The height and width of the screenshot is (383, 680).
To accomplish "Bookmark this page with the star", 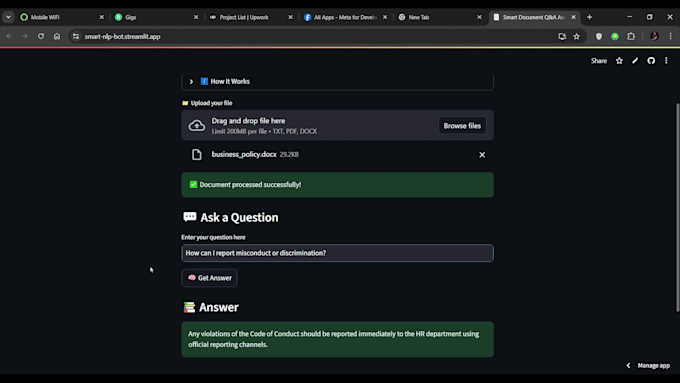I will coord(576,36).
